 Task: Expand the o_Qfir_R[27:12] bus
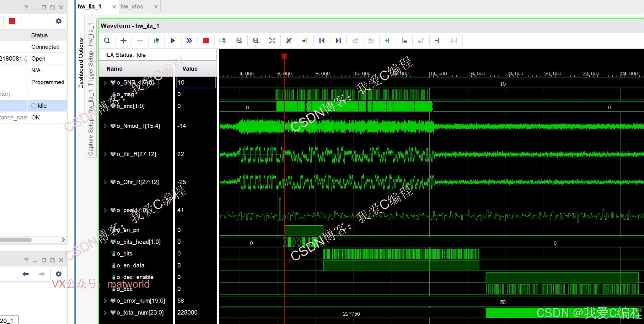click(x=105, y=182)
